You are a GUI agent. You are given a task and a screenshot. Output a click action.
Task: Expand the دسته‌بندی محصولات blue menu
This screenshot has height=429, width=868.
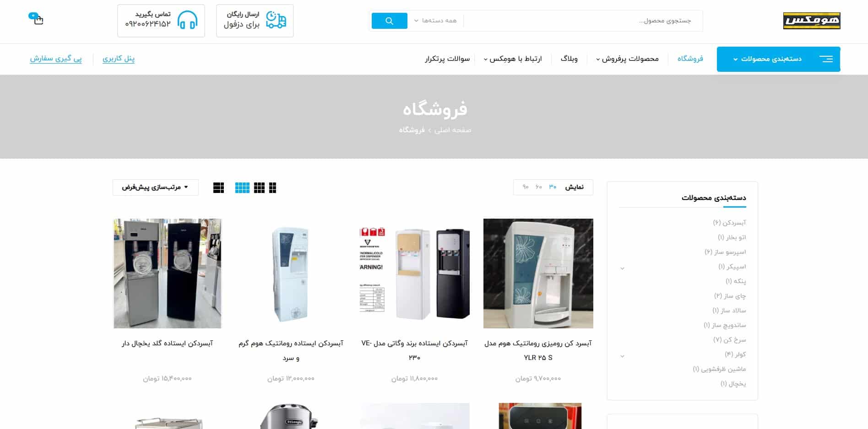pyautogui.click(x=778, y=59)
